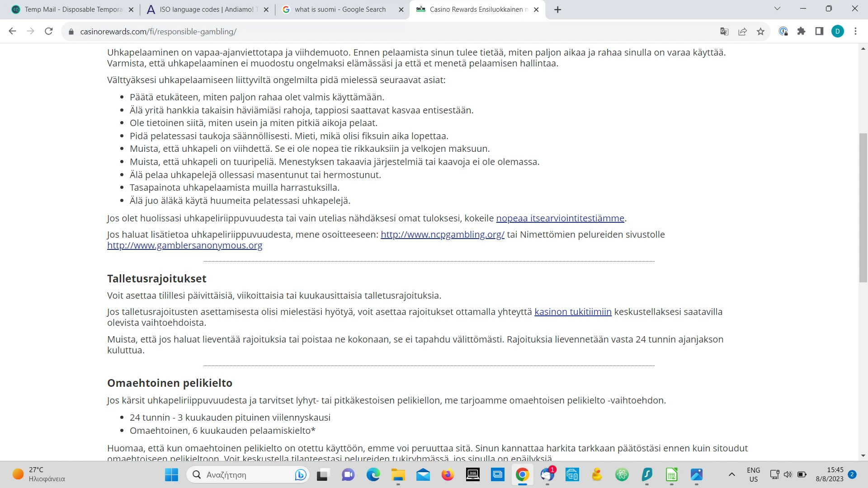Open the clock and date 15:45
Image resolution: width=868 pixels, height=488 pixels.
[x=830, y=474]
